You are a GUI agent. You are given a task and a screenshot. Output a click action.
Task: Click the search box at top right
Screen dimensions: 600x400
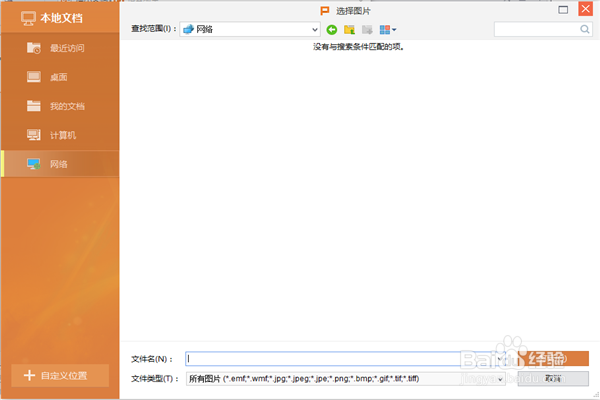coord(543,29)
